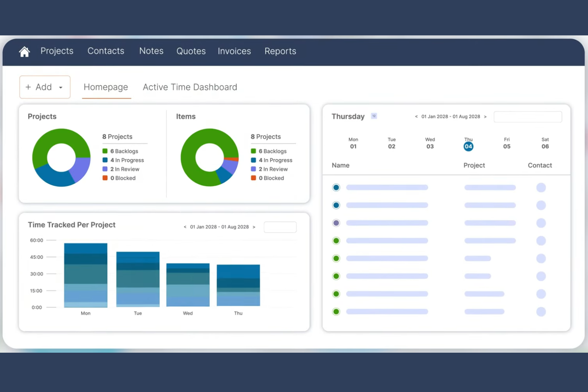Click the 0:00 axis label

[x=37, y=307]
